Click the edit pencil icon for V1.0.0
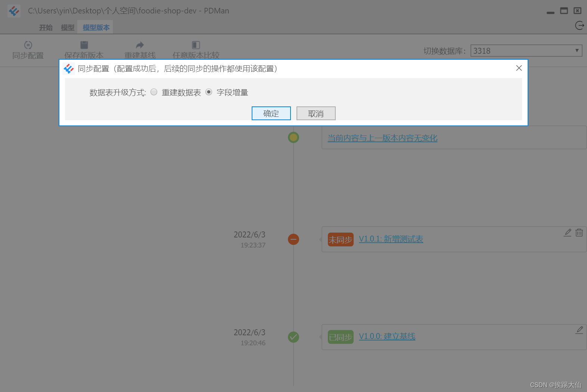The width and height of the screenshot is (587, 392). pos(579,330)
